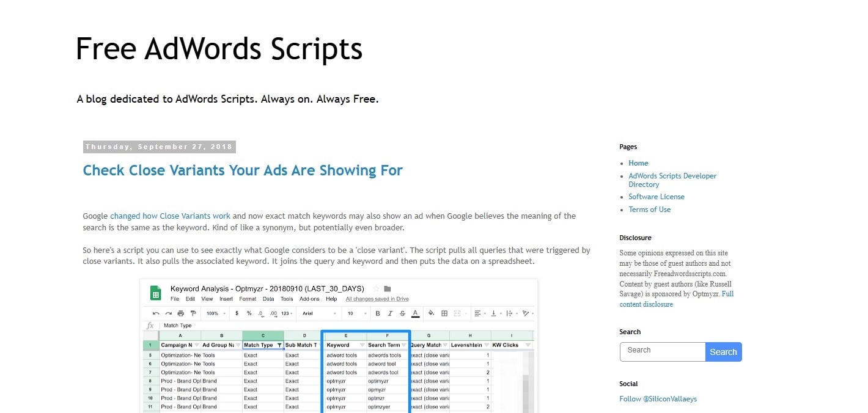Open the Software License page
Image resolution: width=868 pixels, height=413 pixels.
pos(657,197)
